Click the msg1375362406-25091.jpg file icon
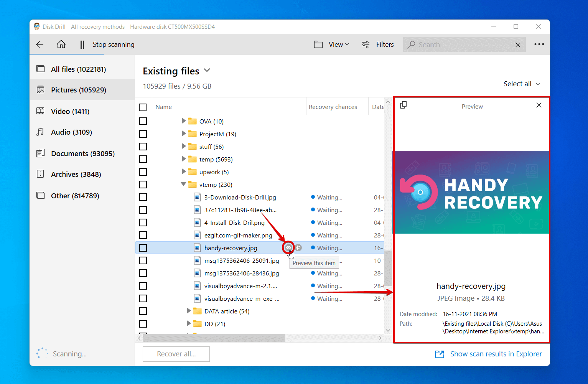 (197, 260)
